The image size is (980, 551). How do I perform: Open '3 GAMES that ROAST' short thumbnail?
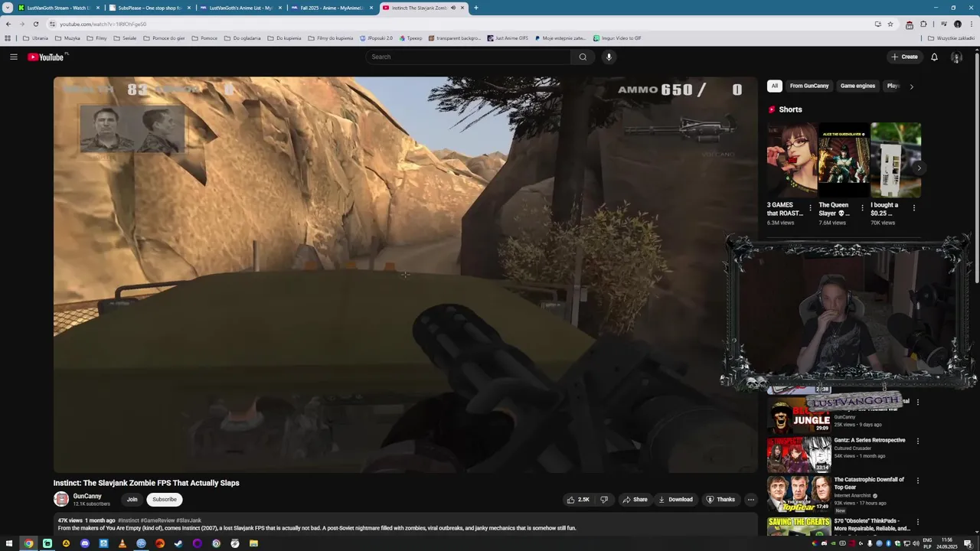point(792,160)
